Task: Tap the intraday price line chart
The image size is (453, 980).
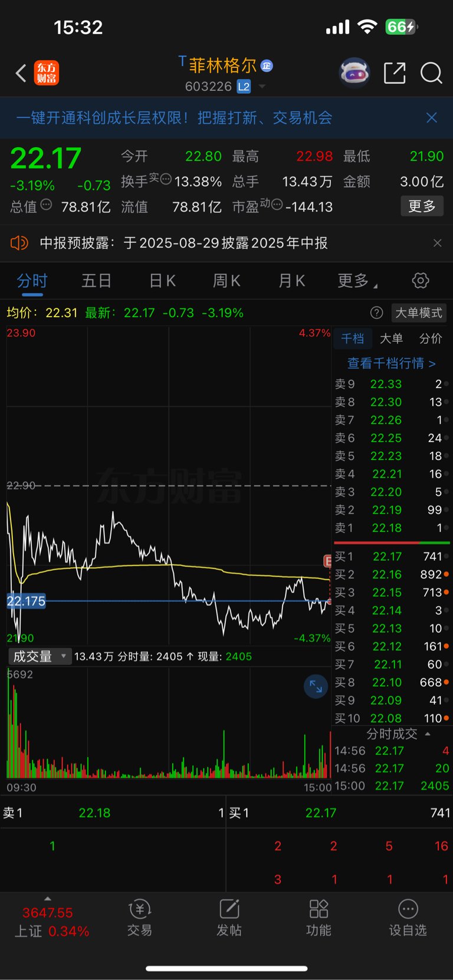Action: (169, 486)
